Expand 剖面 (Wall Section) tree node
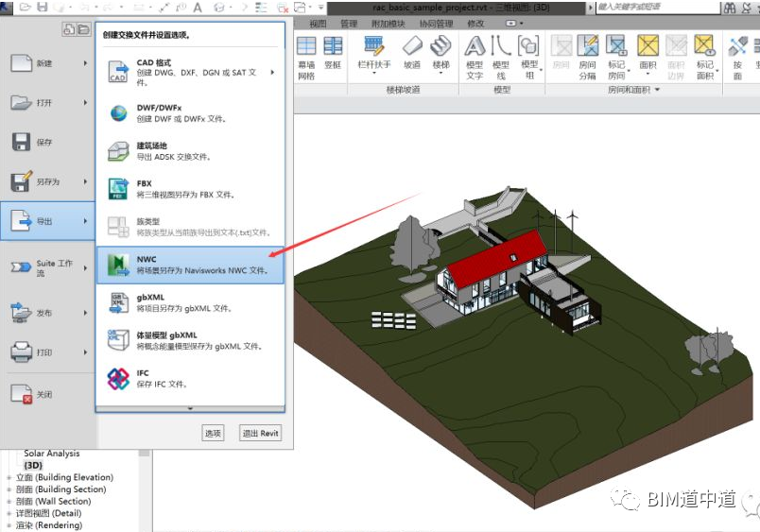The image size is (760, 532). pos(9,502)
